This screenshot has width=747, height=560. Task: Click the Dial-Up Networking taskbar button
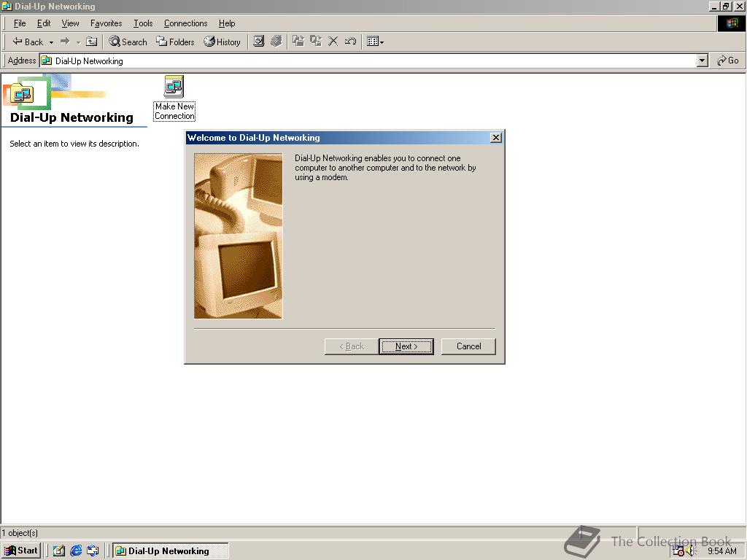click(171, 551)
